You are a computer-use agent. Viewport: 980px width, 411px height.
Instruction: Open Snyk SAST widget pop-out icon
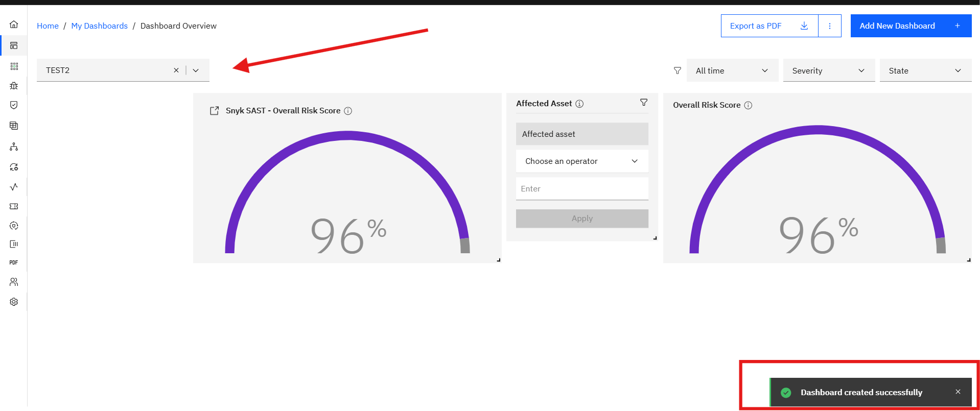215,111
